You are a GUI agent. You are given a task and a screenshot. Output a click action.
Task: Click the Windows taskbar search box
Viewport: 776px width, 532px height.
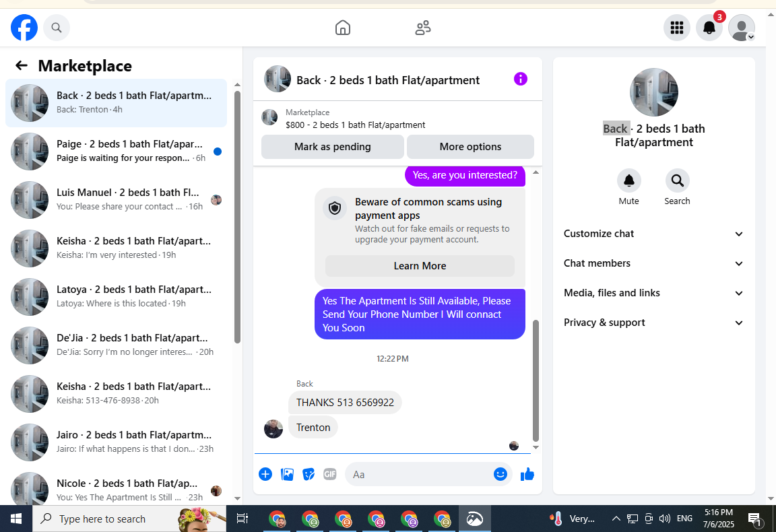[x=129, y=519]
